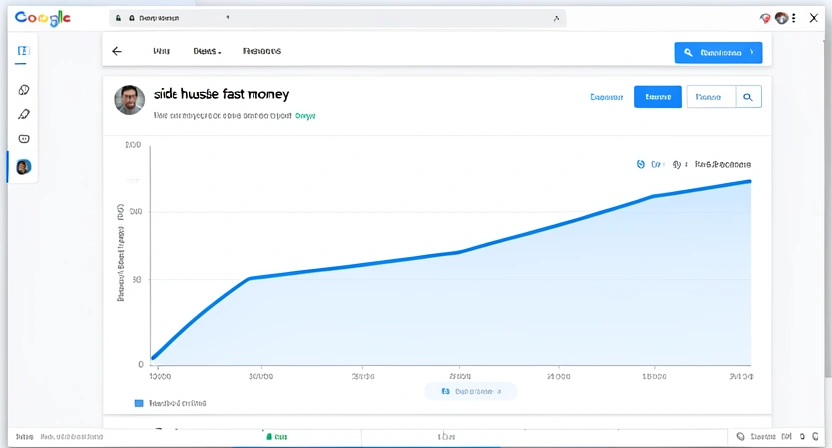Click the blue legend swatch below chart
The height and width of the screenshot is (448, 832).
click(139, 403)
